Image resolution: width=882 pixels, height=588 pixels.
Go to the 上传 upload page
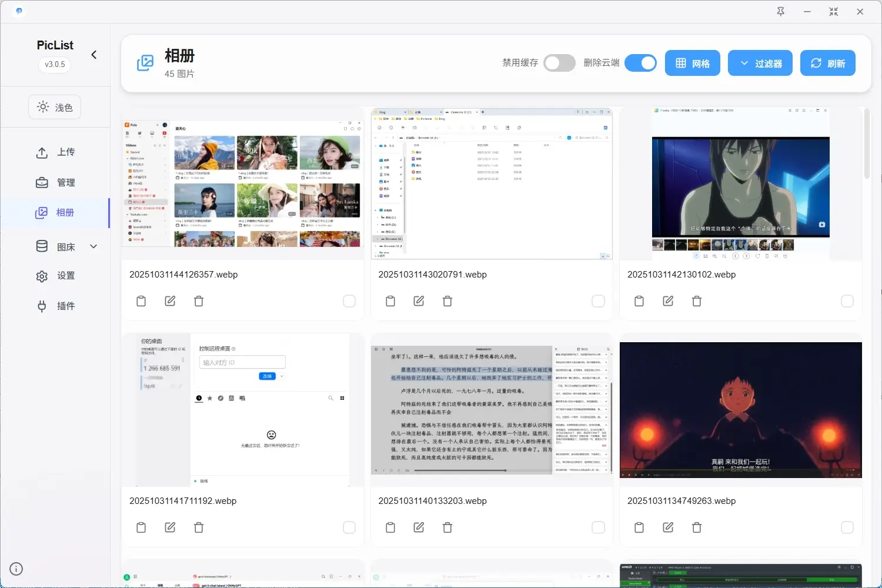pyautogui.click(x=55, y=152)
